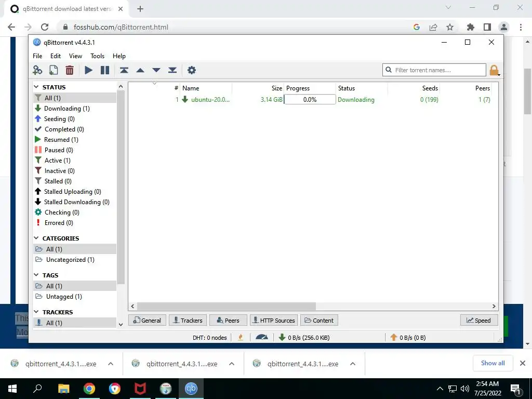This screenshot has width=532, height=399.
Task: Reload the fosshub page
Action: (x=45, y=27)
